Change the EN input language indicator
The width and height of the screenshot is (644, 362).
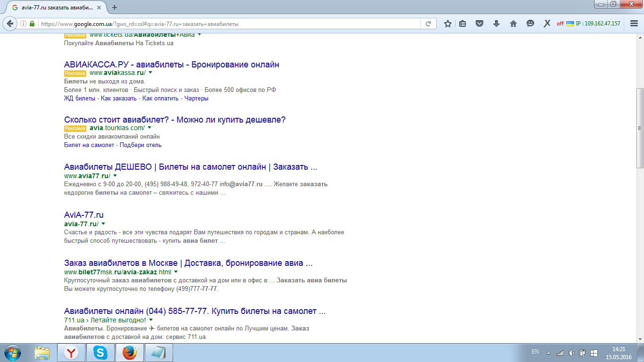click(x=535, y=352)
